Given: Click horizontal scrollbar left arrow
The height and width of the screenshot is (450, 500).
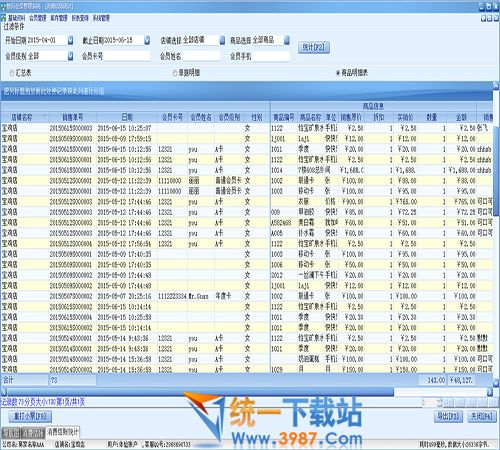Looking at the screenshot, I should tap(4, 392).
